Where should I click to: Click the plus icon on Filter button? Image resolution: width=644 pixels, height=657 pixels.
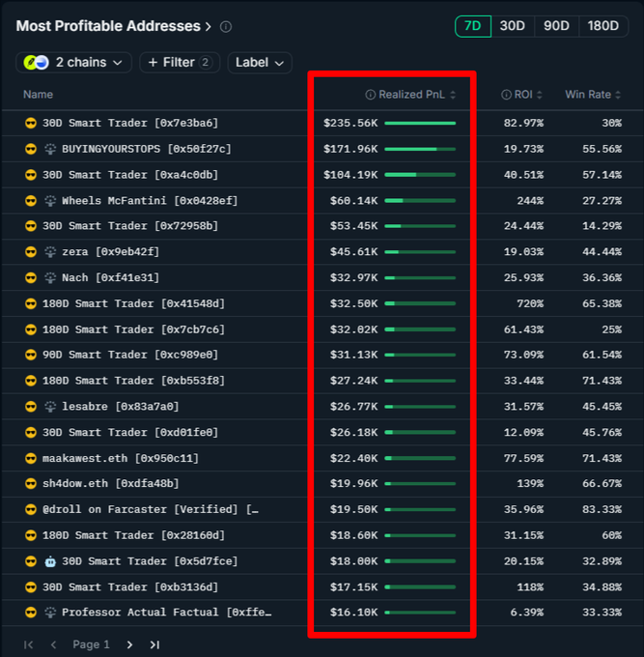153,63
